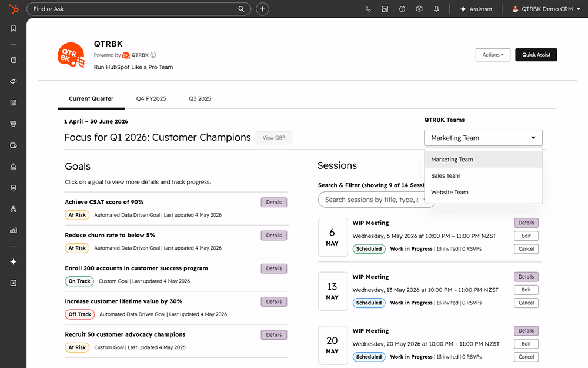Screen dimensions: 588x368
Task: Expand the Actions dropdown
Action: pos(493,55)
